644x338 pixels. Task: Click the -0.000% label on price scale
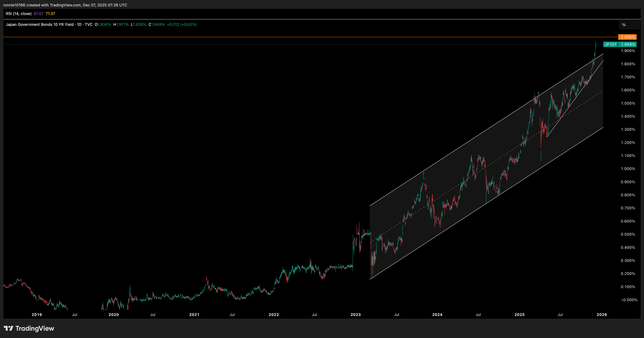coord(629,300)
